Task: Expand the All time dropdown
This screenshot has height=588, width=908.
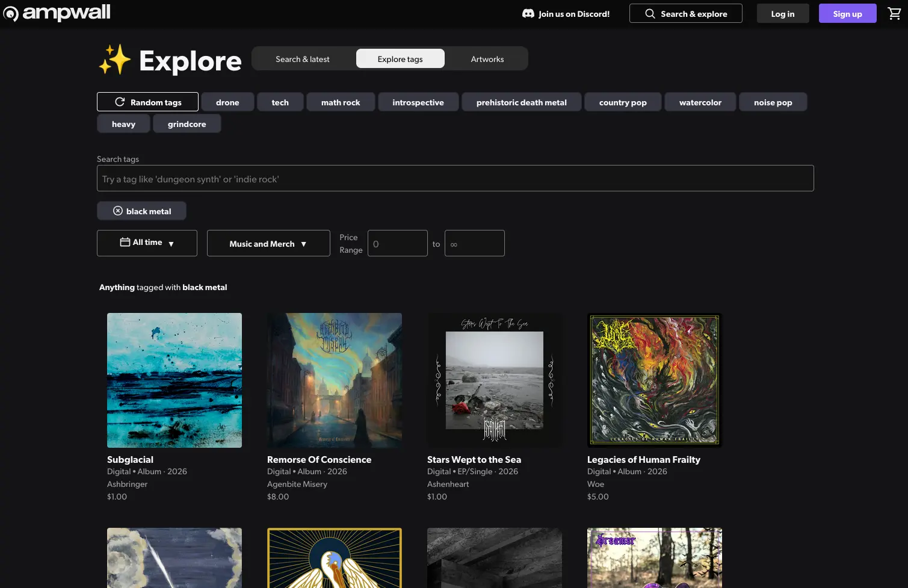Action: coord(147,243)
